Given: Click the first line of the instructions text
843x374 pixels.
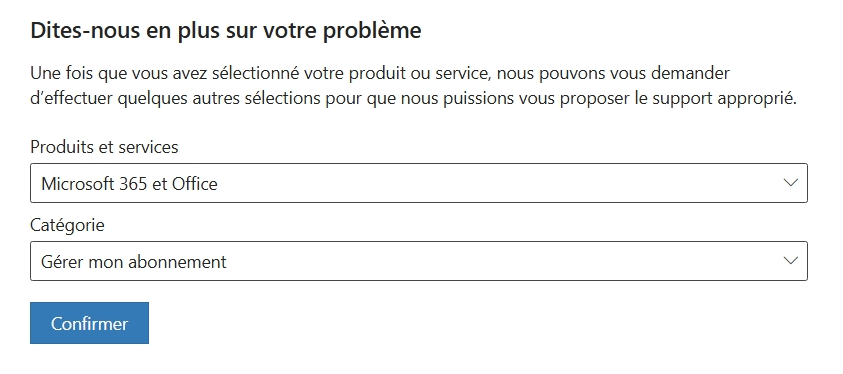Looking at the screenshot, I should click(380, 73).
